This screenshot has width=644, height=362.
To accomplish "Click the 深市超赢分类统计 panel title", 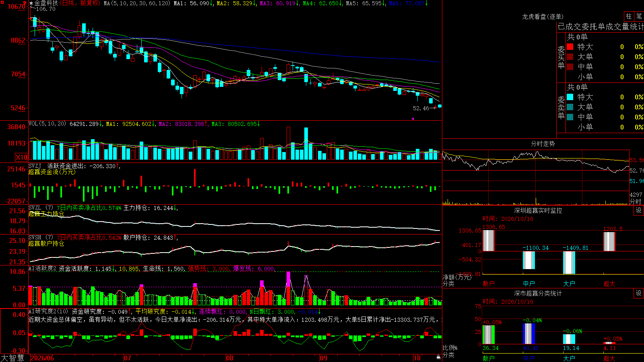I will (538, 293).
